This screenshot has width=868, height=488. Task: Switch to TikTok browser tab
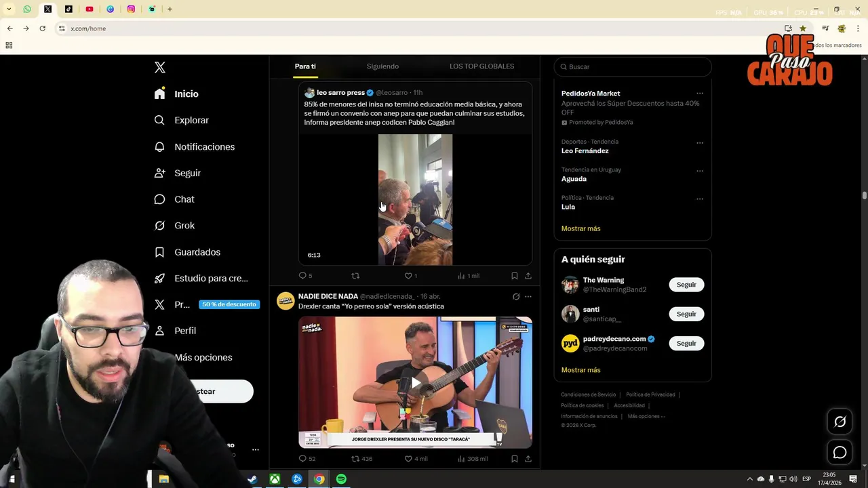(x=68, y=9)
